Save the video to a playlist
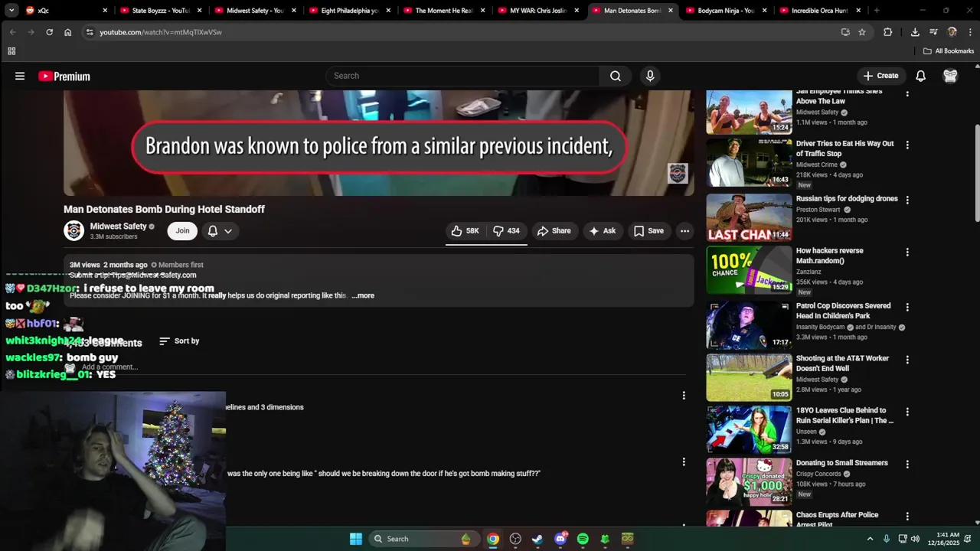The height and width of the screenshot is (551, 980). 648,230
